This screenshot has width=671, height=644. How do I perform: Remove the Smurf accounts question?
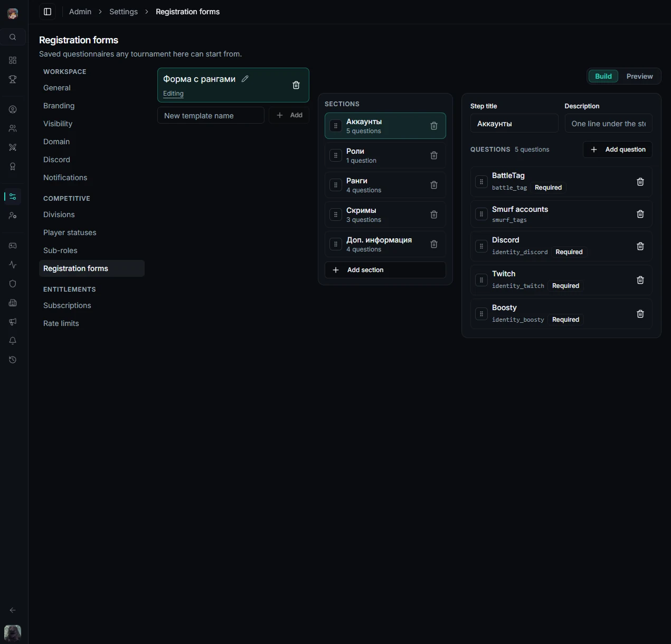point(640,214)
